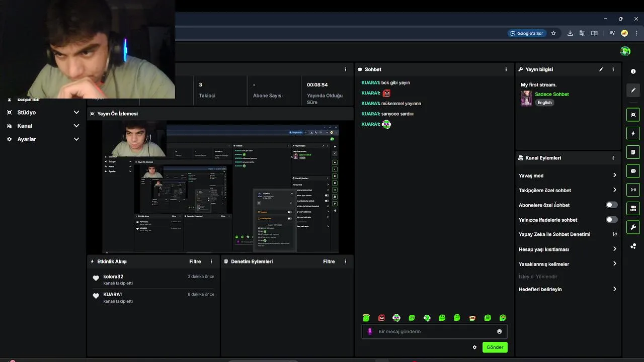Bookmark the page with the star icon
The height and width of the screenshot is (362, 644).
553,33
